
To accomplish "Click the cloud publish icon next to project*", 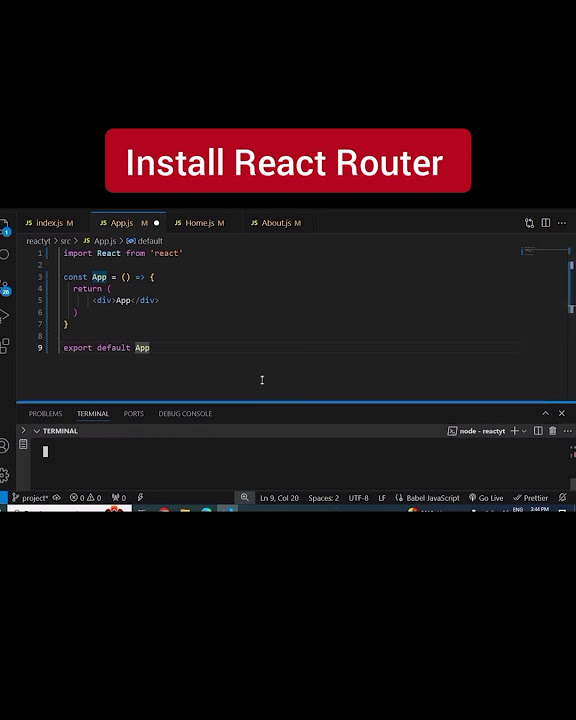I will tap(56, 498).
